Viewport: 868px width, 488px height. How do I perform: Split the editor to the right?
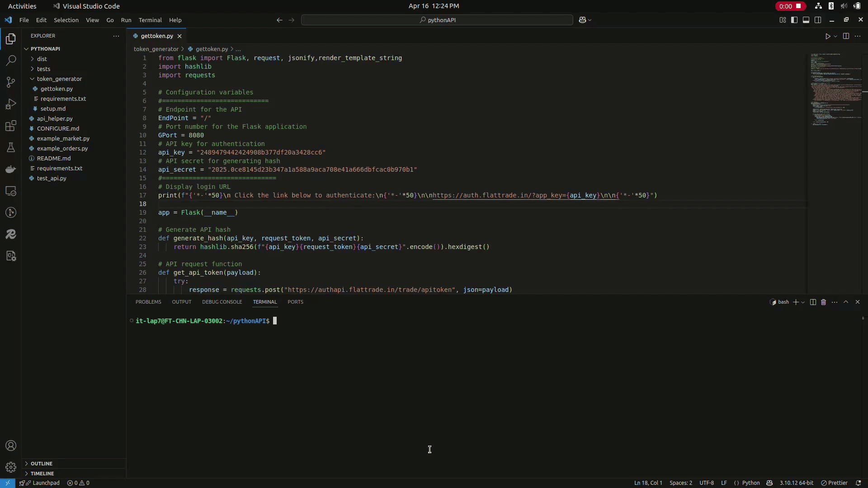846,36
